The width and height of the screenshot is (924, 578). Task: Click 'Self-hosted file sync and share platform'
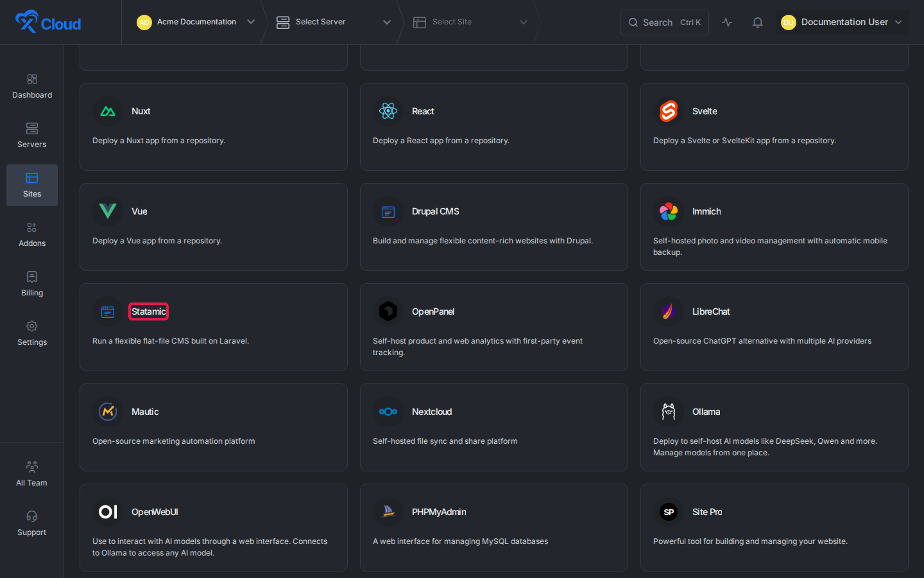coord(445,441)
